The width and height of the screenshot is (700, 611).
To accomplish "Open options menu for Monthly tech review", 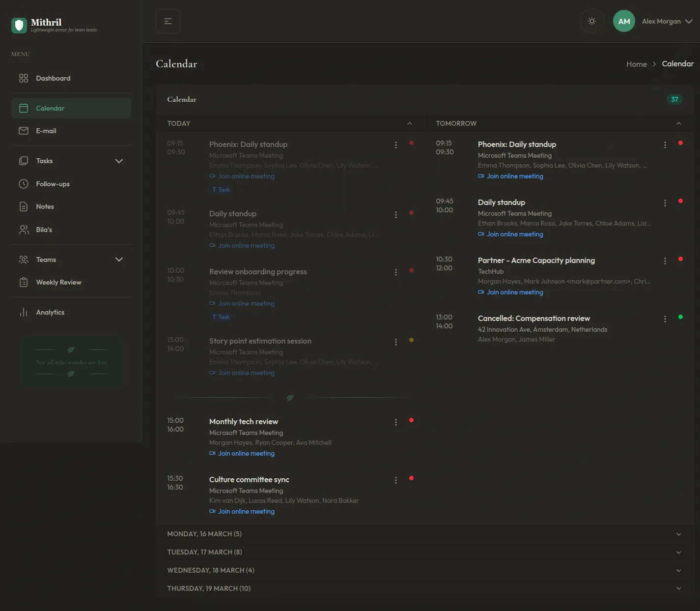I will click(x=396, y=422).
